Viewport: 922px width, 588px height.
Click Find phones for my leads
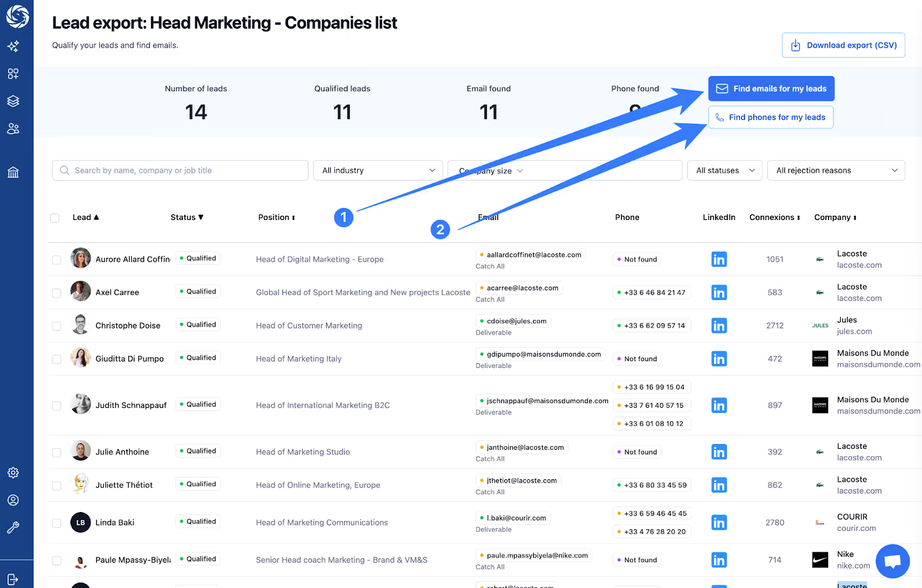(770, 117)
